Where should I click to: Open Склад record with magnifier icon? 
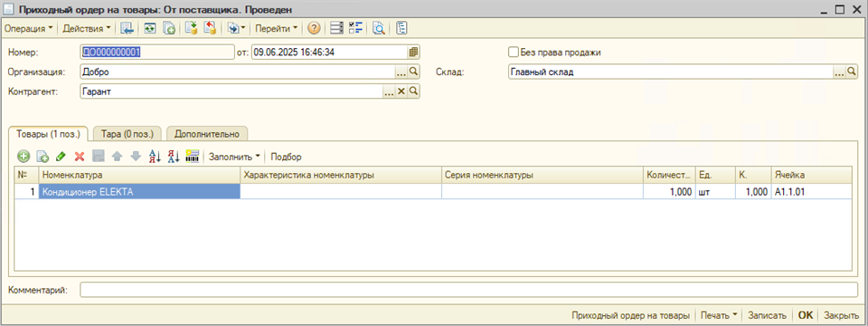click(x=852, y=72)
